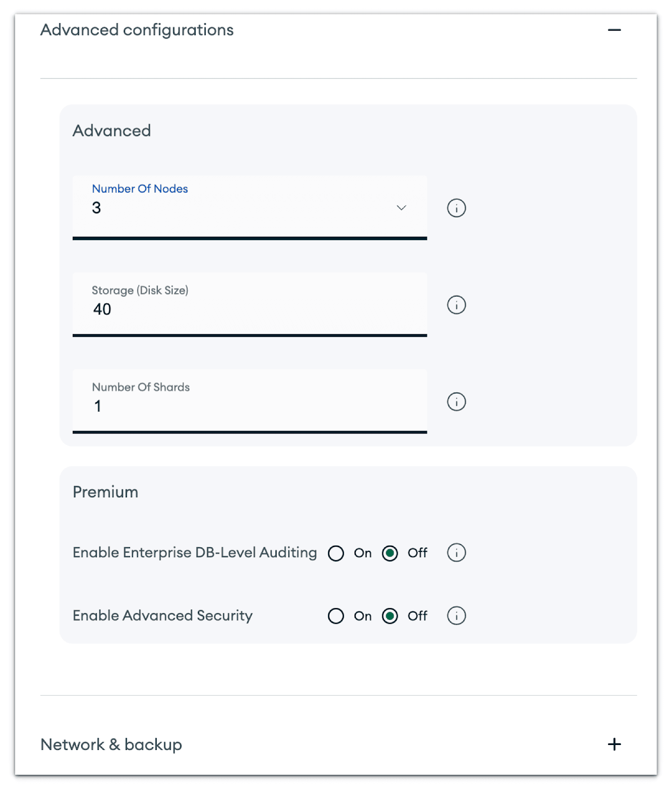
Task: Click the Advanced configurations section header
Action: point(137,30)
